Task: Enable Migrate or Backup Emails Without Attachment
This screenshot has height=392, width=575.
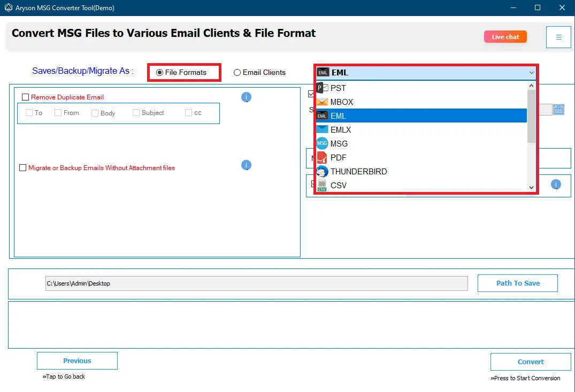Action: coord(23,167)
